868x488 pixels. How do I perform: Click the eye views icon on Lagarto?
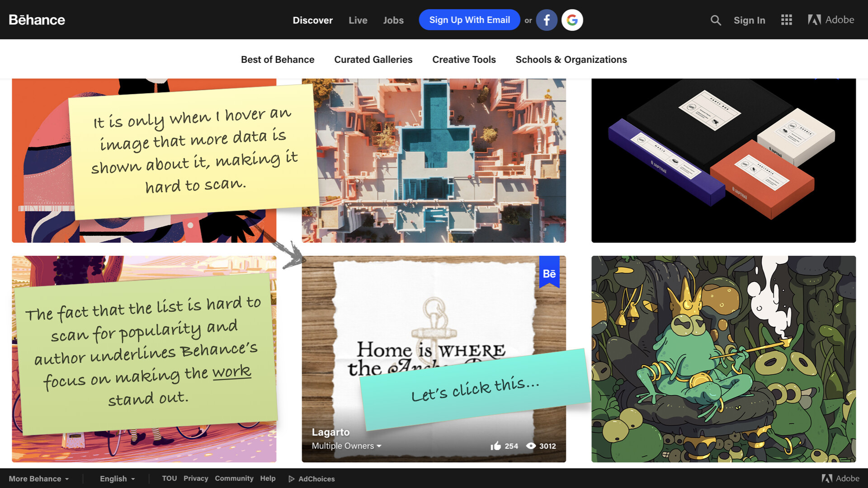click(531, 446)
